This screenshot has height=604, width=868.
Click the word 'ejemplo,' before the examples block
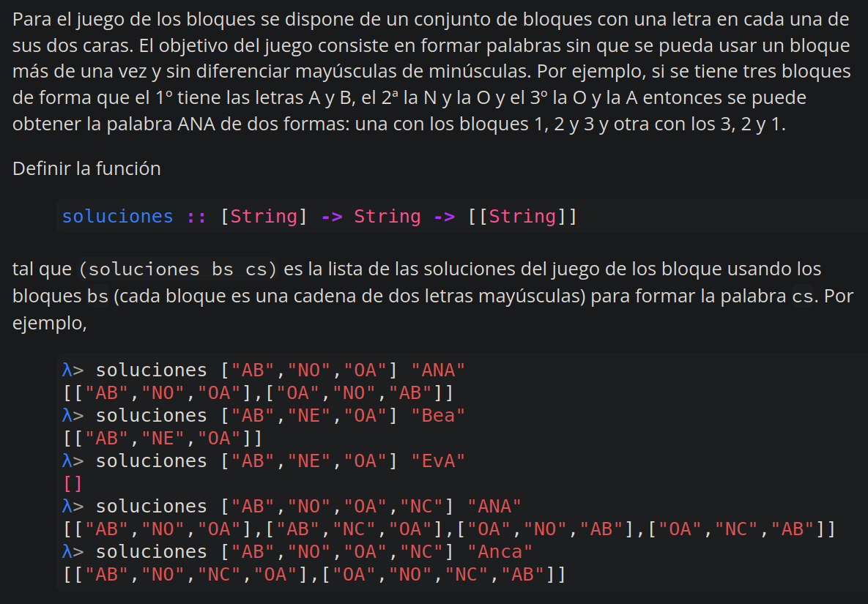[x=49, y=323]
